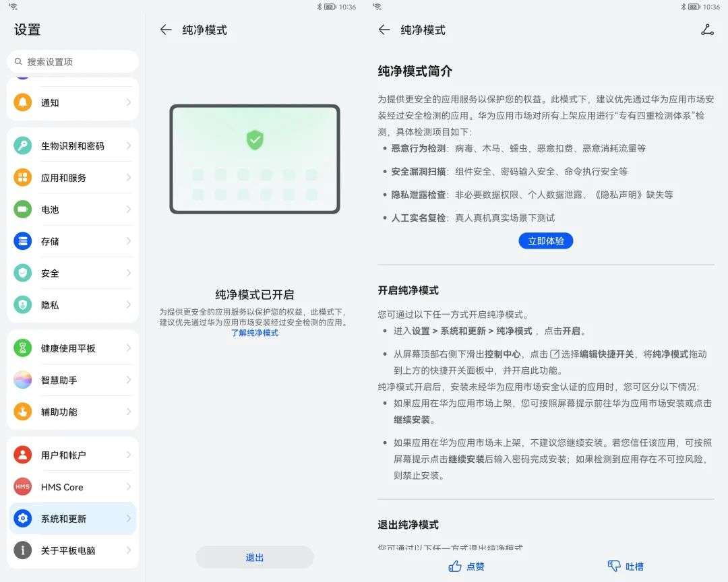Open 通知 settings entry

(x=73, y=102)
